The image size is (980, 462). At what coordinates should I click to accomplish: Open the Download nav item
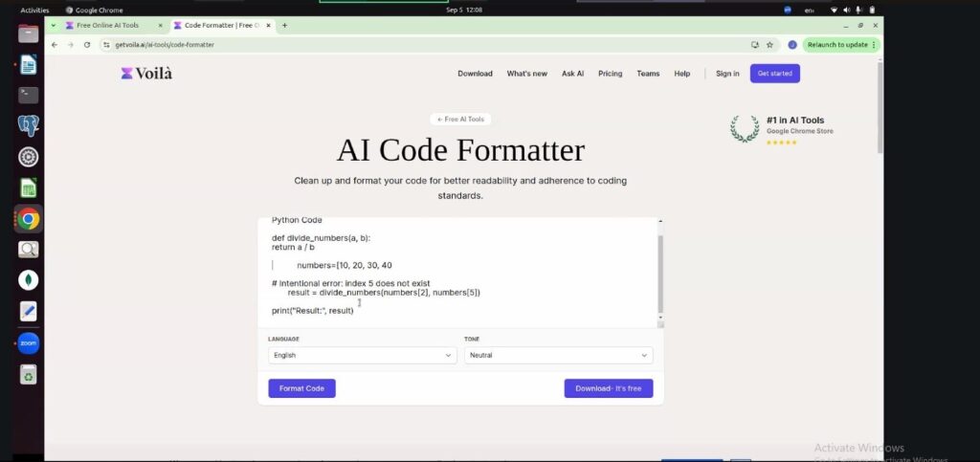[475, 74]
